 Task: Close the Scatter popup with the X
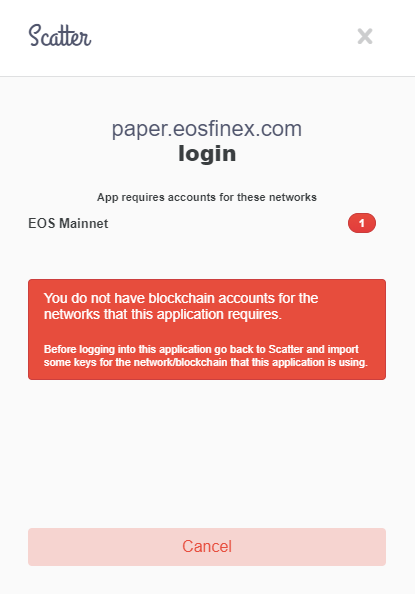click(365, 36)
